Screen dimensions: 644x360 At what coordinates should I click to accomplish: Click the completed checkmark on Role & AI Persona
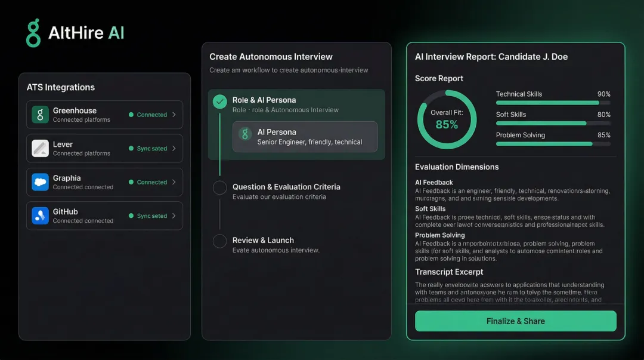[219, 101]
